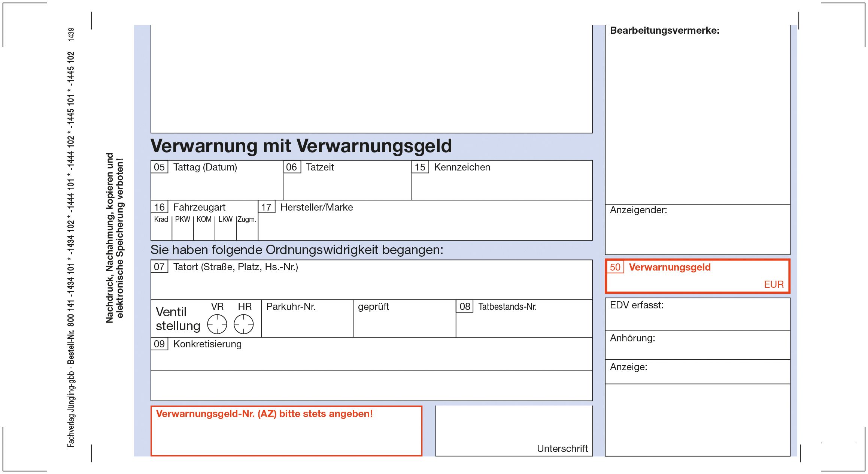This screenshot has width=868, height=474.
Task: Click the field marker 09 Konkretisierung
Action: [x=160, y=344]
